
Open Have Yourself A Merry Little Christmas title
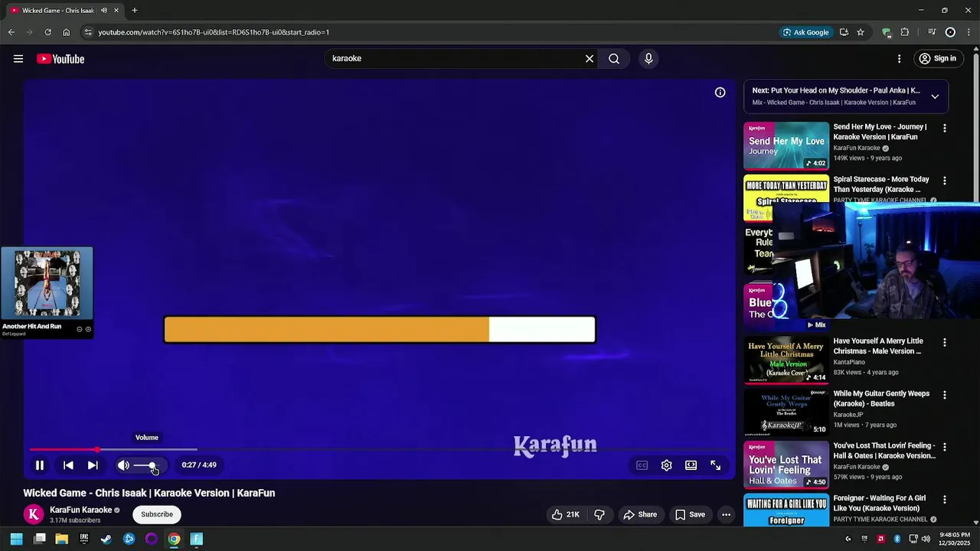point(878,346)
